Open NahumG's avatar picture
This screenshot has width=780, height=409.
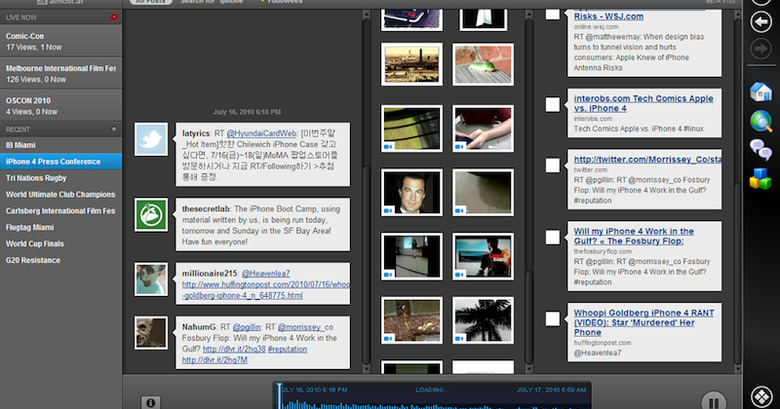coord(151,333)
